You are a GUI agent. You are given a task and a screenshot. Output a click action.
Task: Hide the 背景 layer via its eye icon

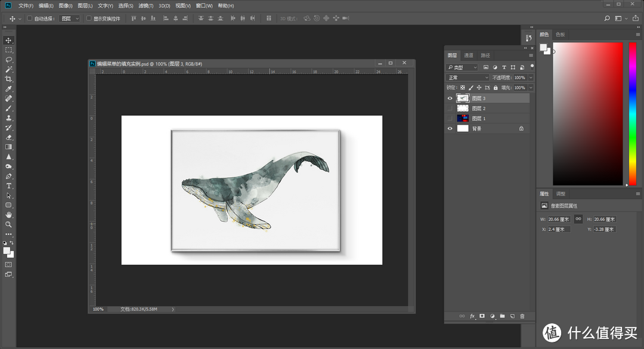(450, 128)
